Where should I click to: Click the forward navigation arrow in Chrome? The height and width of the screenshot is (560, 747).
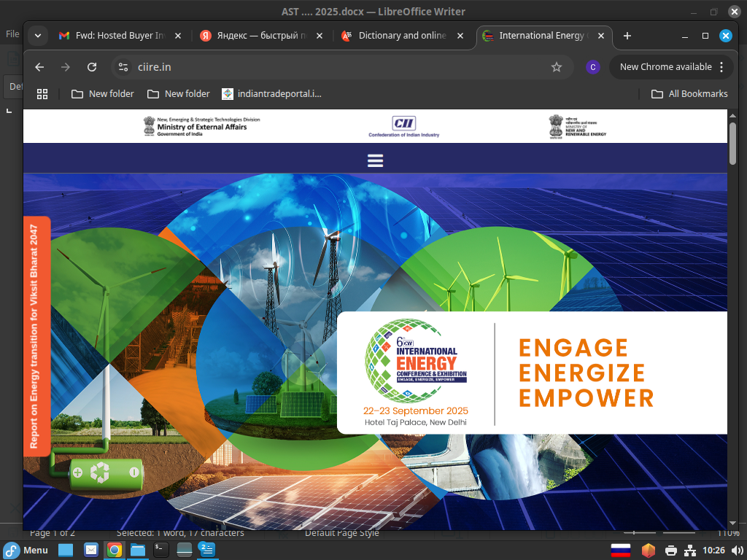(x=65, y=67)
